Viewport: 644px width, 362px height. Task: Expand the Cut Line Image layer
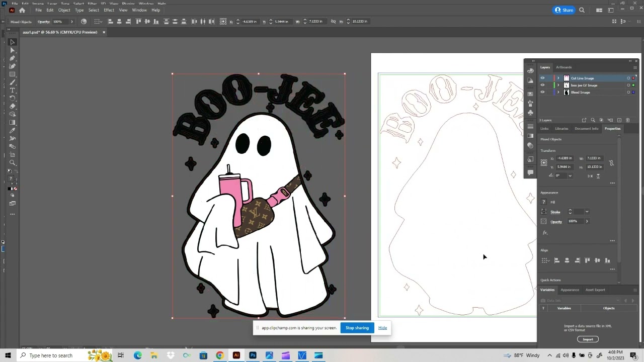click(x=558, y=78)
